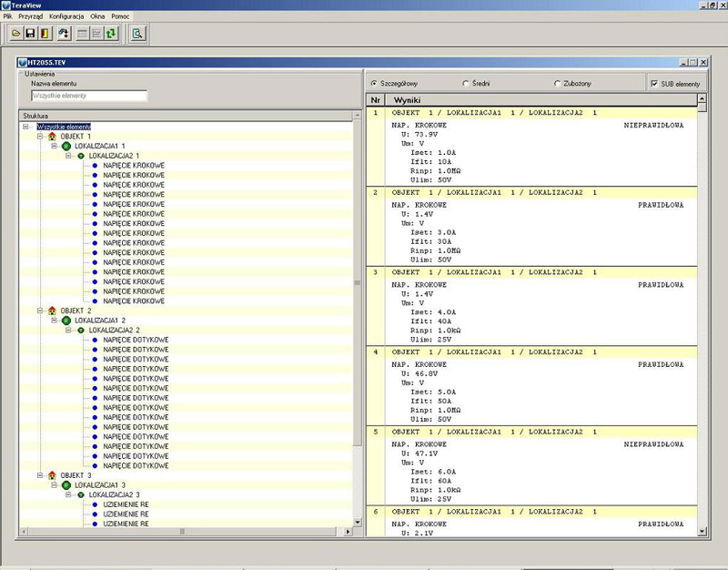Click the Nazwa elementu input field
Screen dimensions: 728x570
(88, 95)
